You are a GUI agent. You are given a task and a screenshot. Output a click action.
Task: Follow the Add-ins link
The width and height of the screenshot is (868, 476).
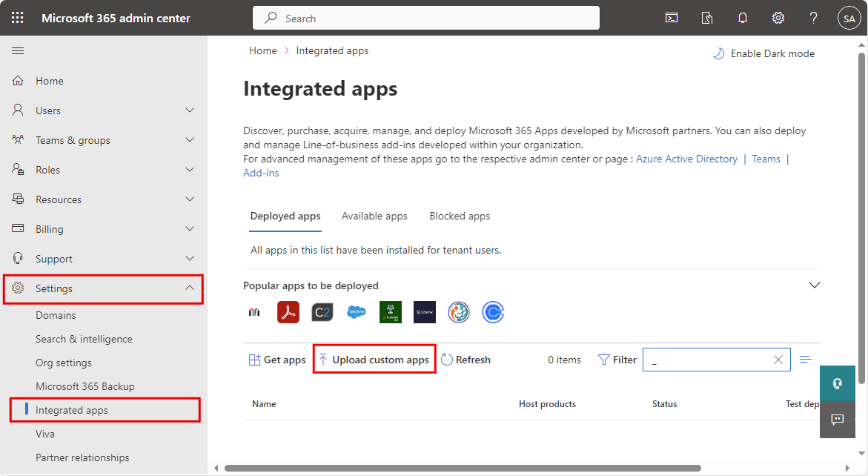point(261,173)
